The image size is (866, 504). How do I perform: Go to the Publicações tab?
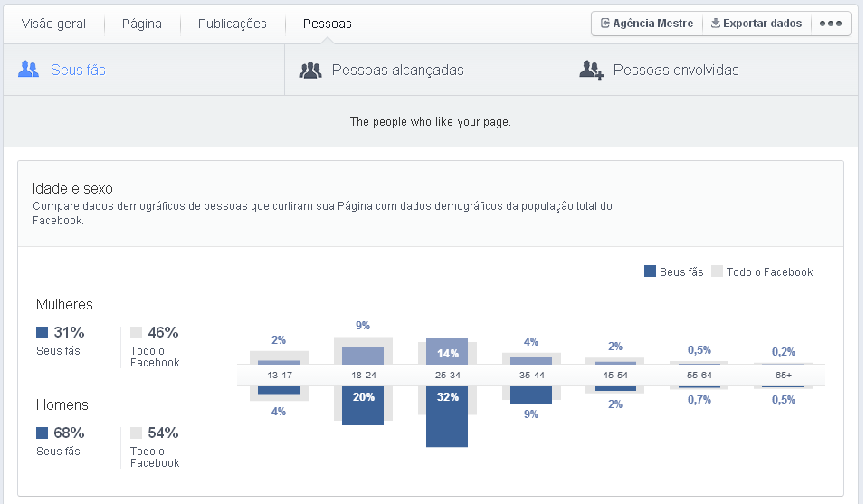click(233, 24)
